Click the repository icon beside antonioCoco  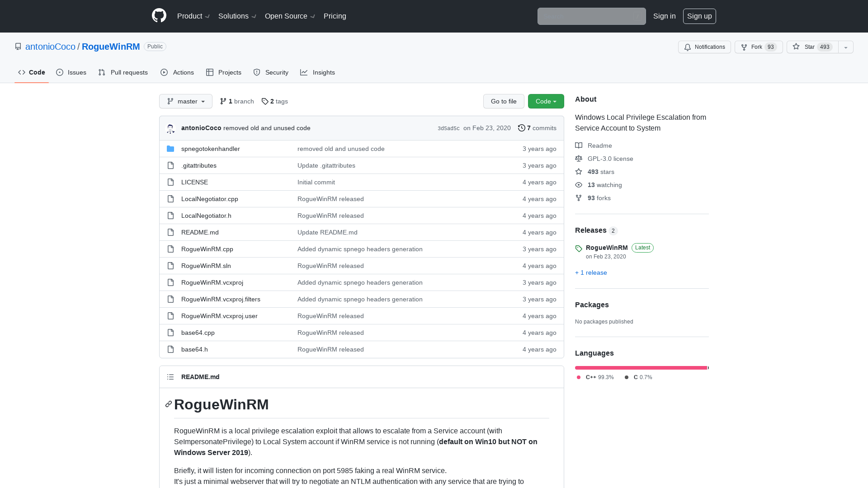click(x=18, y=47)
